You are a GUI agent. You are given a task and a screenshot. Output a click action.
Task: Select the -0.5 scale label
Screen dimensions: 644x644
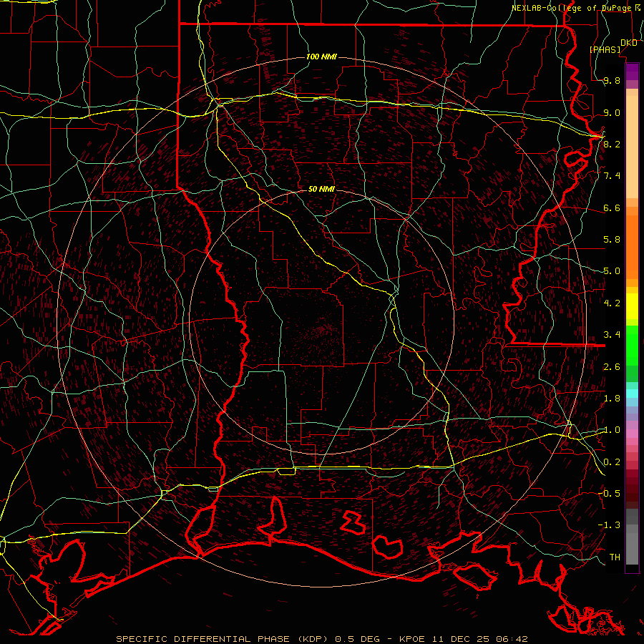[609, 494]
